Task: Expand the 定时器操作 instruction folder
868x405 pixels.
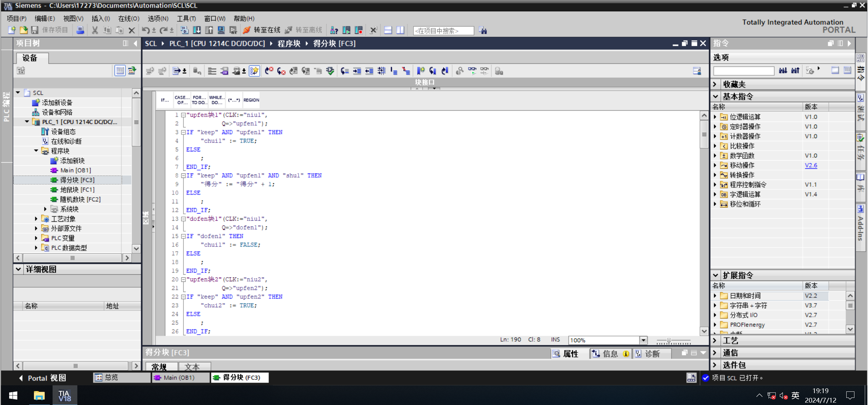Action: pos(715,127)
